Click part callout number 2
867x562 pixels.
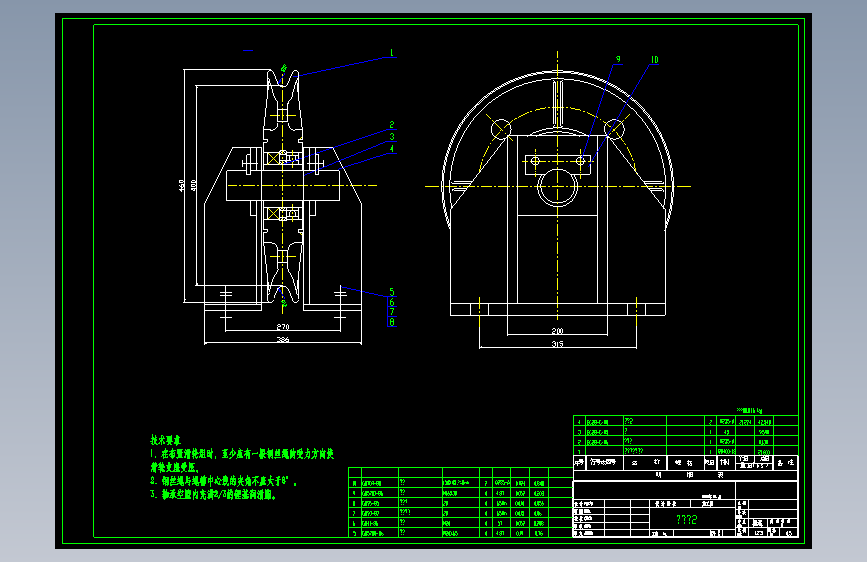[392, 125]
